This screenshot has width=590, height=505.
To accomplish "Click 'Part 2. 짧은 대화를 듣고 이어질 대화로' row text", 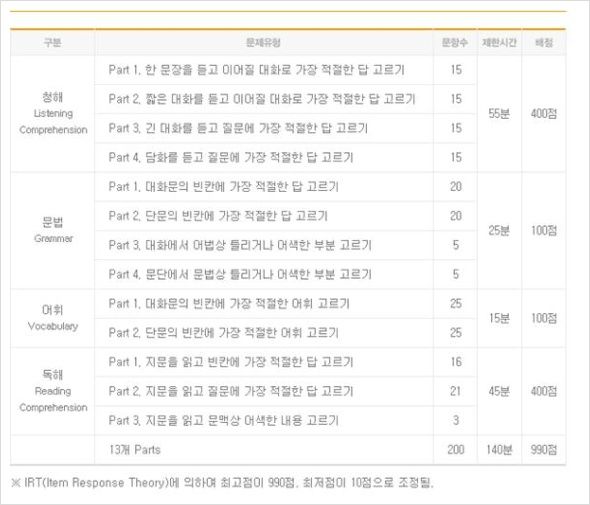I will pos(262,99).
